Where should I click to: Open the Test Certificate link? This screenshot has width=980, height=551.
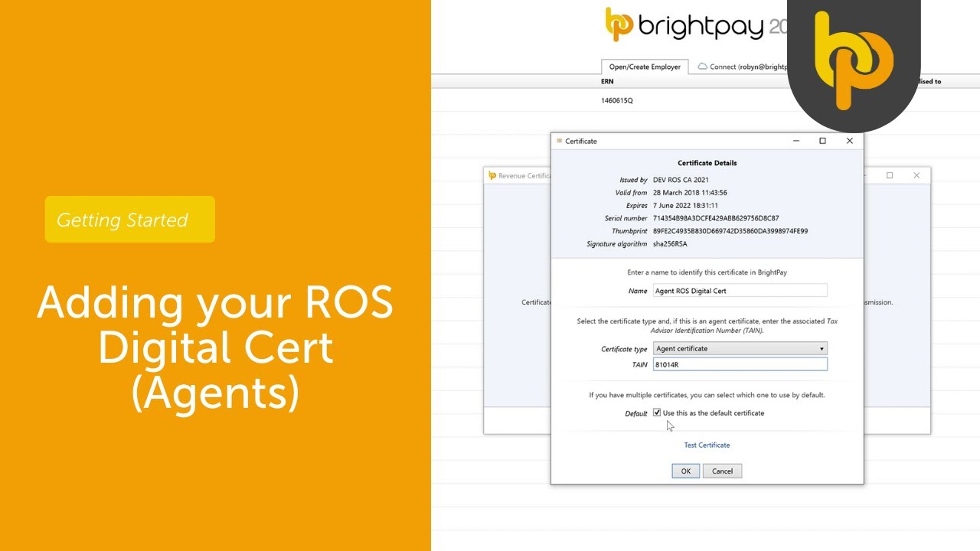[x=707, y=445]
